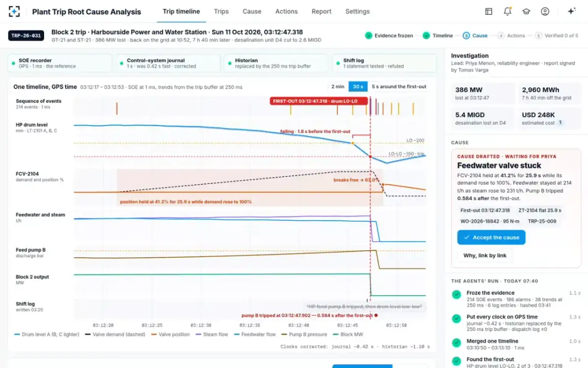Click the orange LO -200 crossing point
The width and height of the screenshot is (588, 368).
(352, 143)
